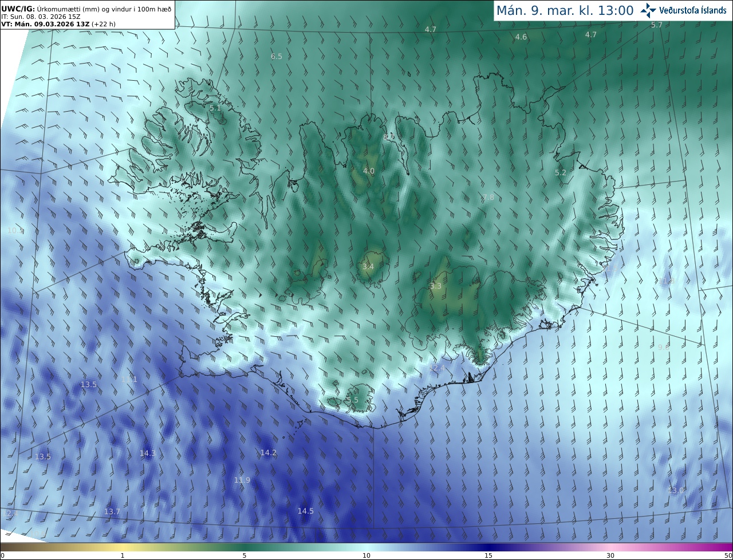Click the 5.7 value on the map
The width and height of the screenshot is (733, 560).
click(657, 25)
